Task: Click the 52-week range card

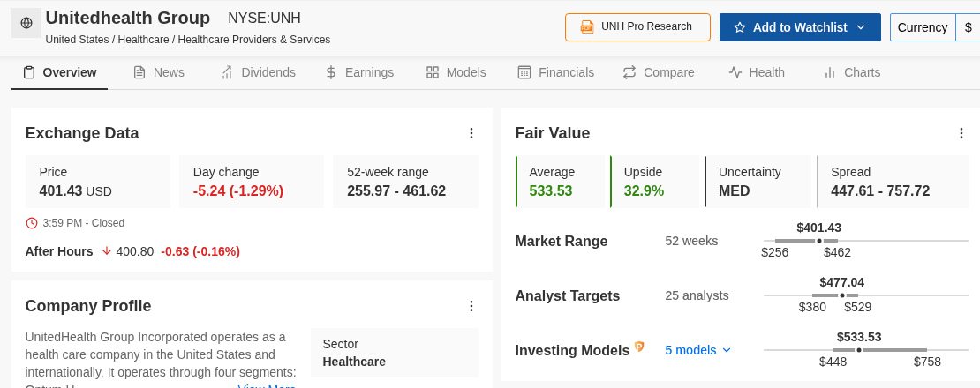Action: coord(405,182)
